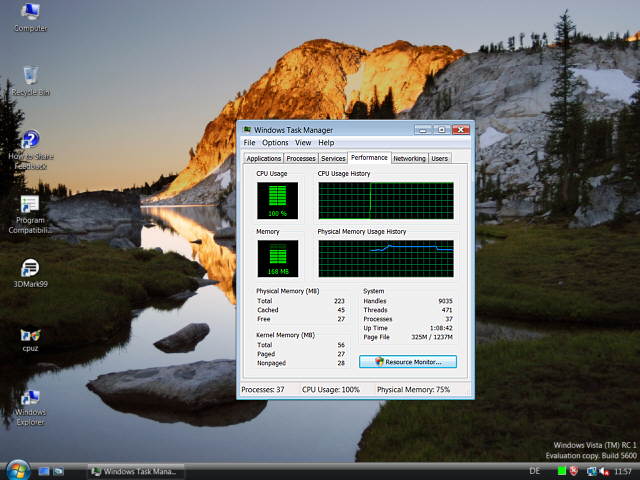640x480 pixels.
Task: Open the Windows Start orb
Action: click(x=18, y=471)
